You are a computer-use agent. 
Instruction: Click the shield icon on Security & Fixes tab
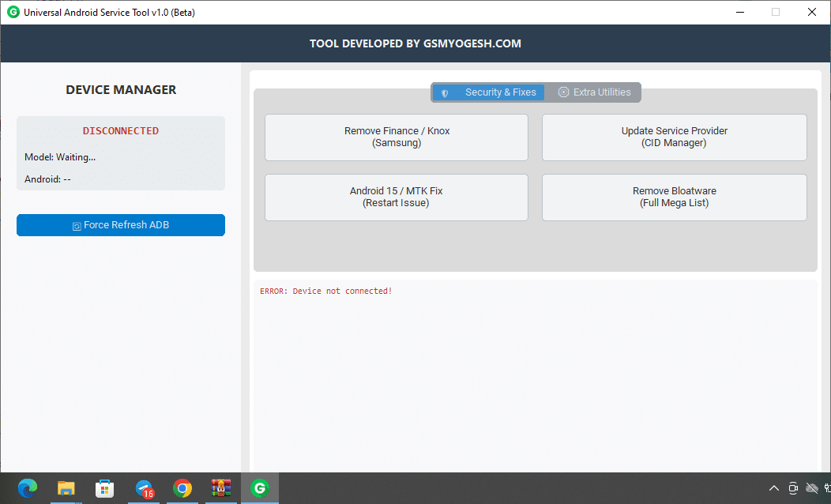(446, 92)
